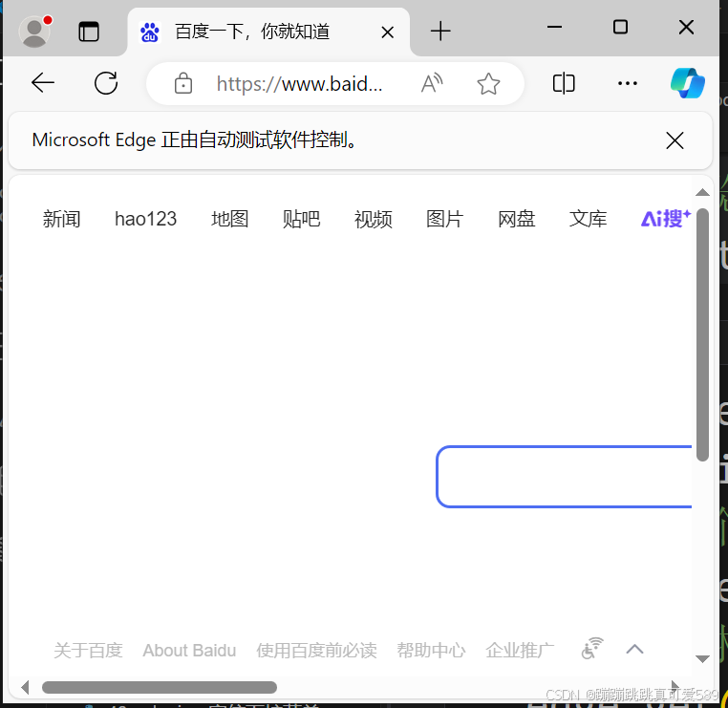Click the vertical scrollbar down arrow
Screen dimensions: 728x708
tap(702, 658)
